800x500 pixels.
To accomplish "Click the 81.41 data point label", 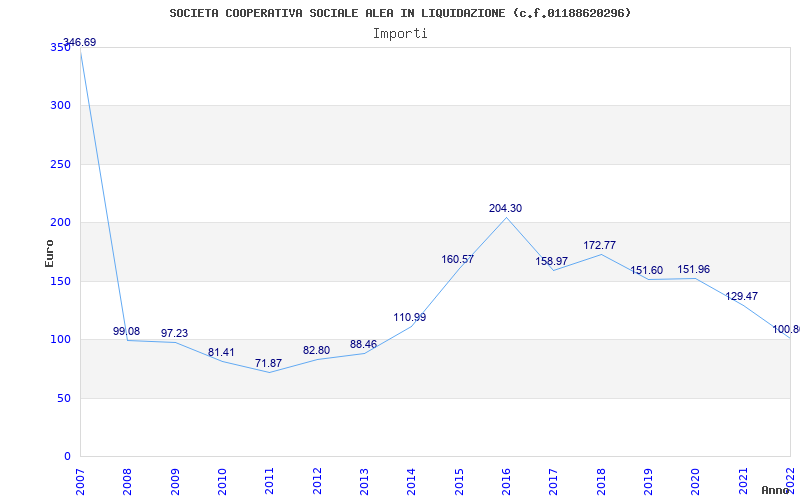I will 221,353.
